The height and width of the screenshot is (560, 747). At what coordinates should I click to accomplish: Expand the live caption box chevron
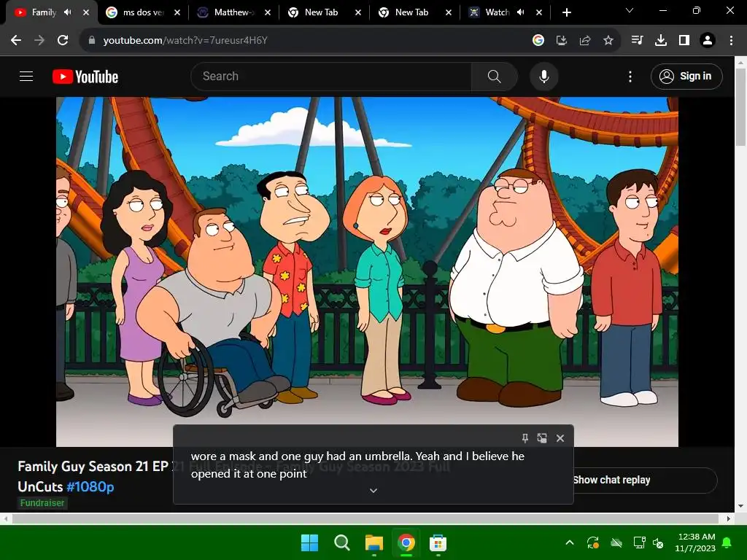pos(373,491)
